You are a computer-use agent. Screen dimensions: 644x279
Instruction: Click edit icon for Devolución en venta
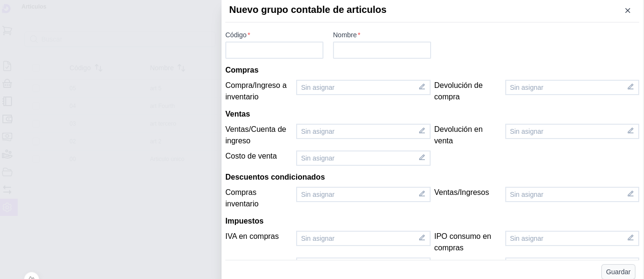pyautogui.click(x=630, y=131)
